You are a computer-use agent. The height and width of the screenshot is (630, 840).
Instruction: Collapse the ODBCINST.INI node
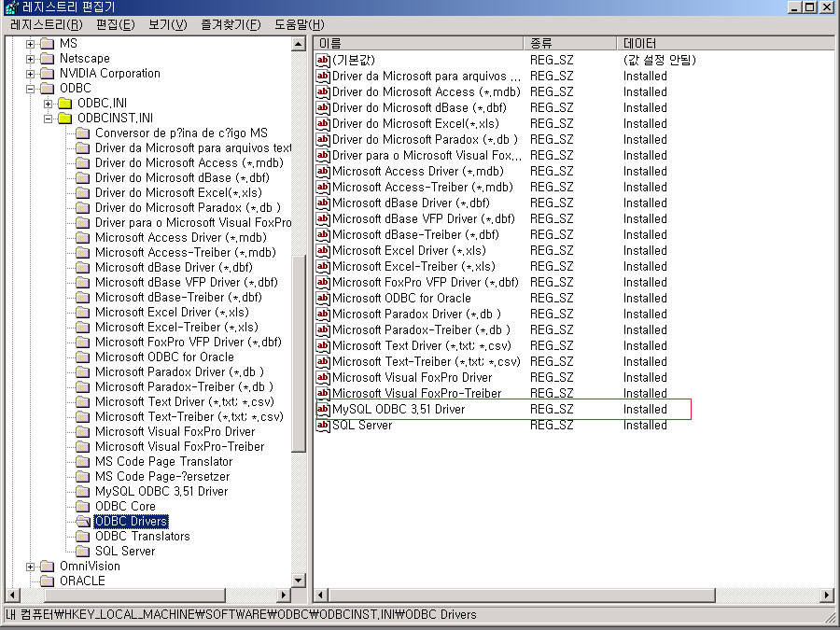click(x=49, y=119)
